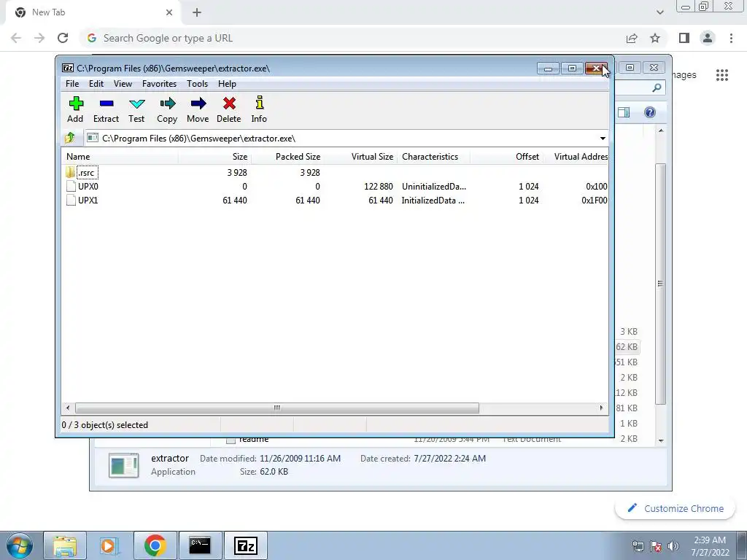Sort by the Packed Size column

pos(287,157)
